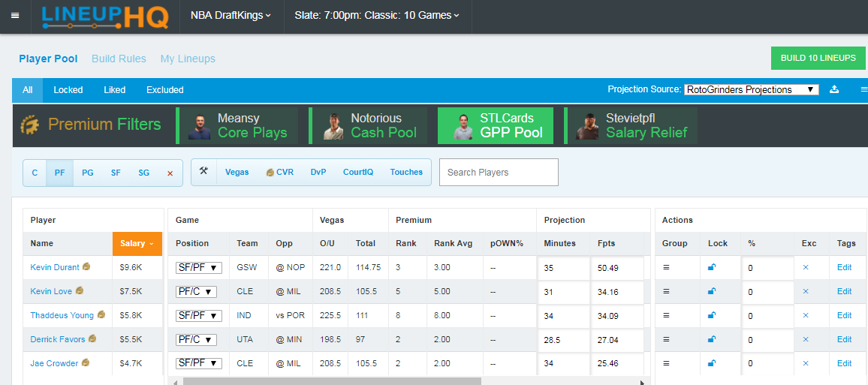Switch to the Build Rules tab
Screen dimensions: 868x385
(x=119, y=59)
